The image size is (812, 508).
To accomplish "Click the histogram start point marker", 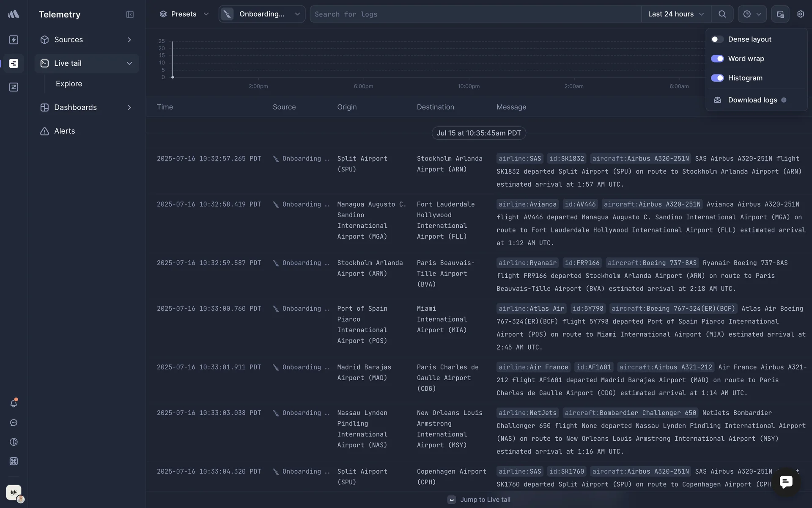I will tap(173, 77).
